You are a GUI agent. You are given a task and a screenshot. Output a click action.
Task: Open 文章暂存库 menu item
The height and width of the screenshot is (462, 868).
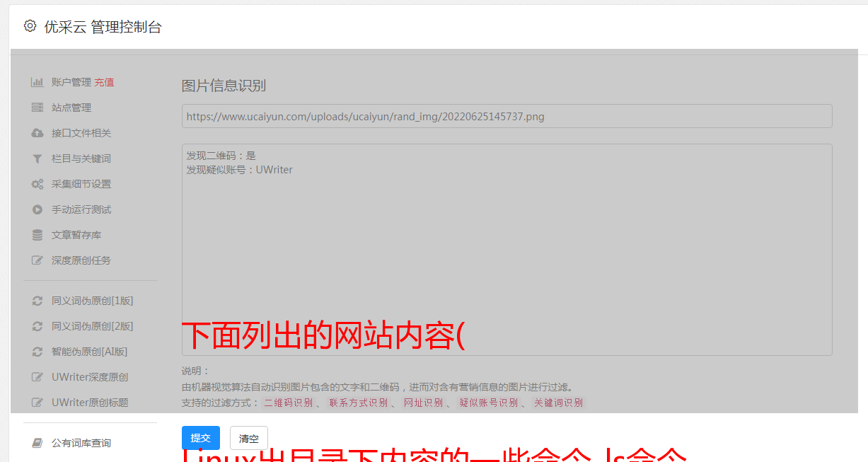[76, 235]
